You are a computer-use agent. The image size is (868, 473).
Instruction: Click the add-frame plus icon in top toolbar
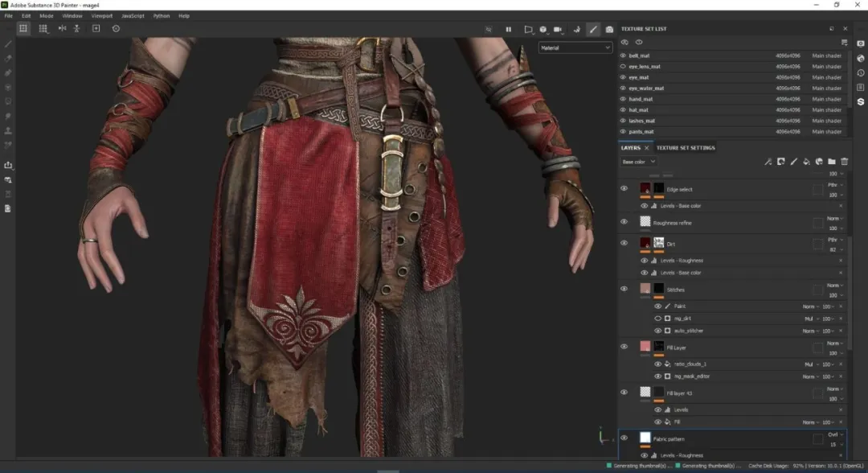point(96,28)
